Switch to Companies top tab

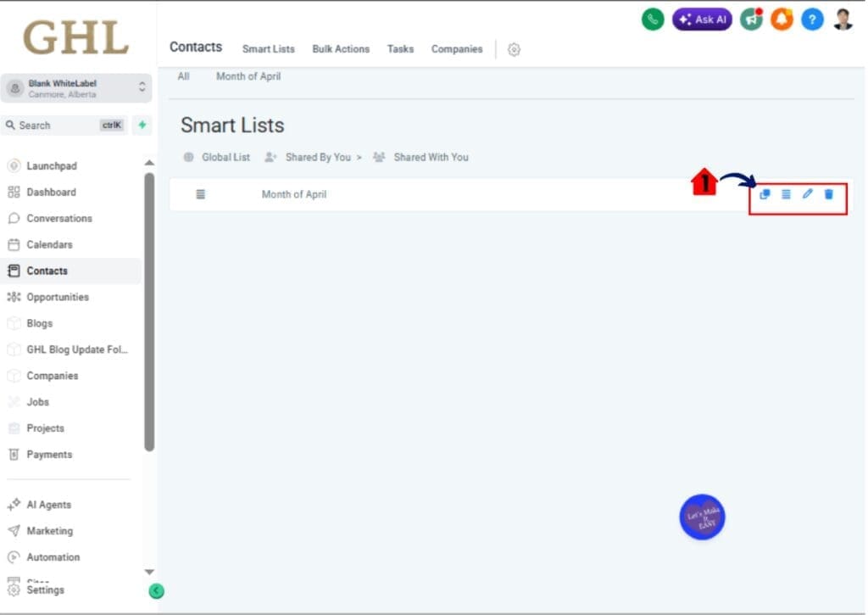[x=457, y=49]
